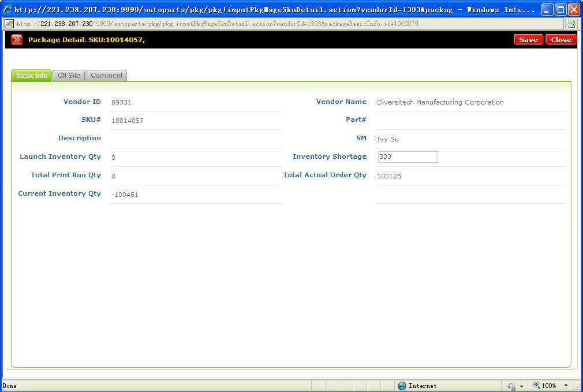
Task: Click the Inventory Shortage input field
Action: (408, 157)
